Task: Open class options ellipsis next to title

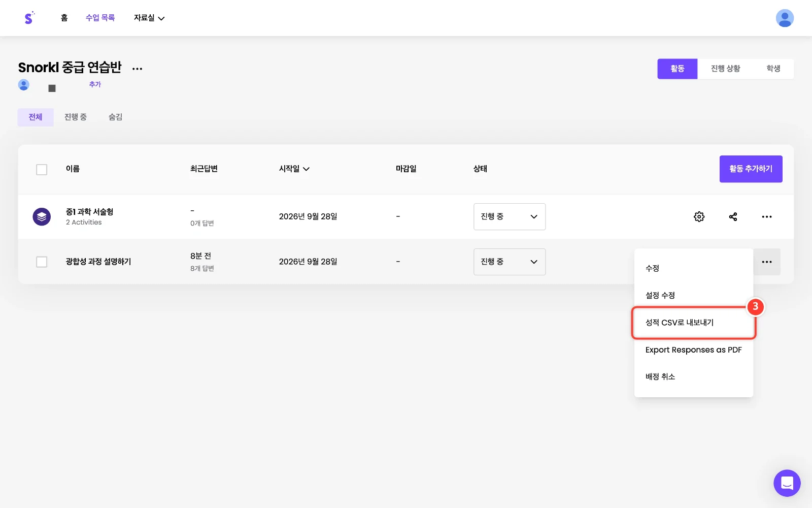Action: (137, 69)
